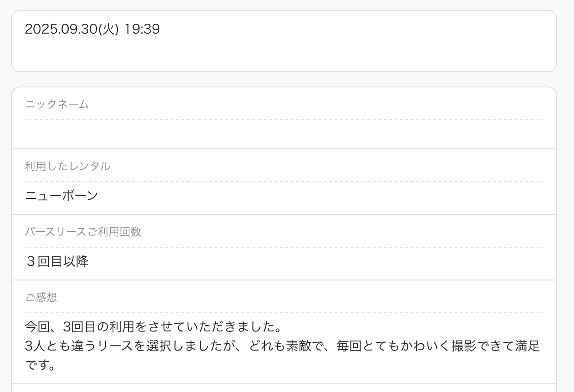Click the ３回目以降 usage count value
The width and height of the screenshot is (574, 392).
(x=57, y=261)
